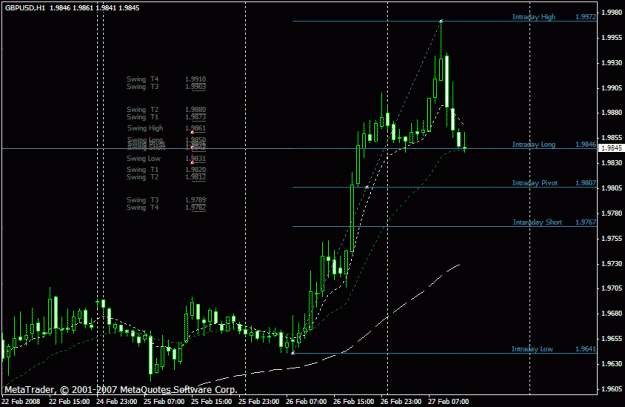625x407 pixels.
Task: Click 1.9805 on the price axis
Action: click(x=612, y=188)
